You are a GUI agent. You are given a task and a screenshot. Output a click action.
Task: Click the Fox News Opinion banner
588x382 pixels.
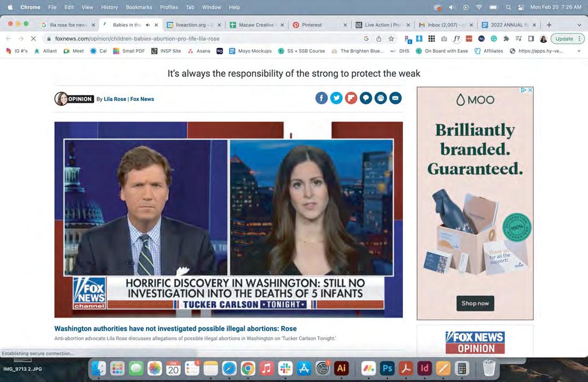click(x=475, y=342)
